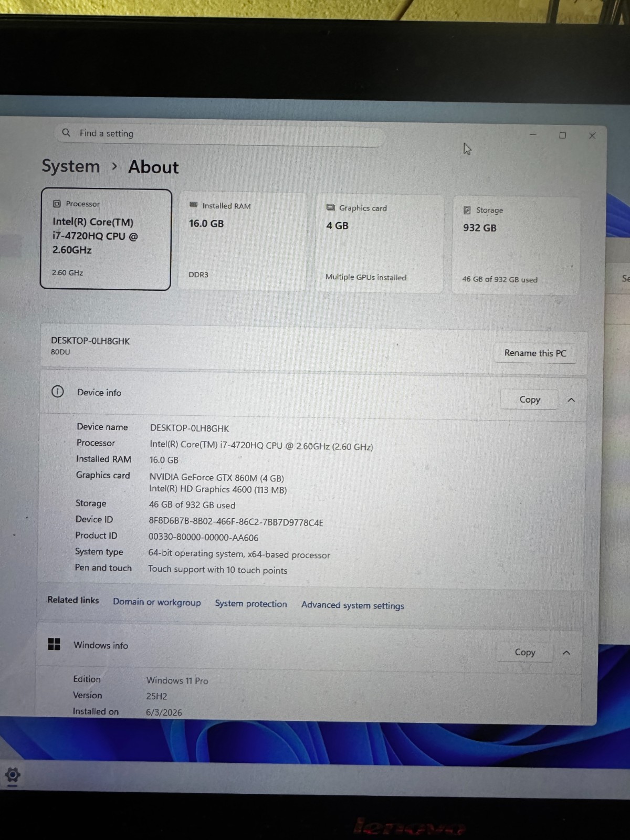Open Advanced system settings link
The width and height of the screenshot is (630, 840).
click(353, 605)
